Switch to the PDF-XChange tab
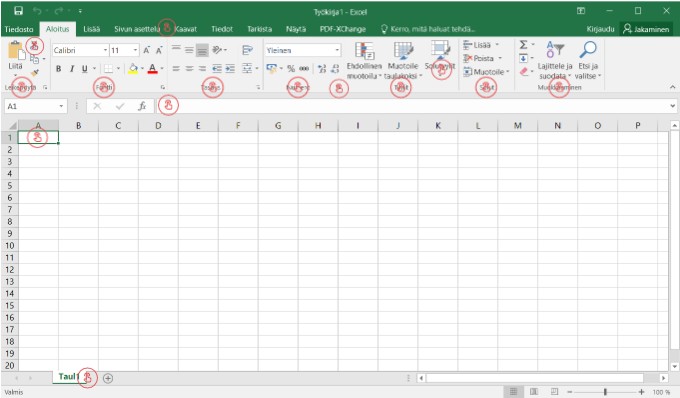The height and width of the screenshot is (398, 680). (x=343, y=29)
